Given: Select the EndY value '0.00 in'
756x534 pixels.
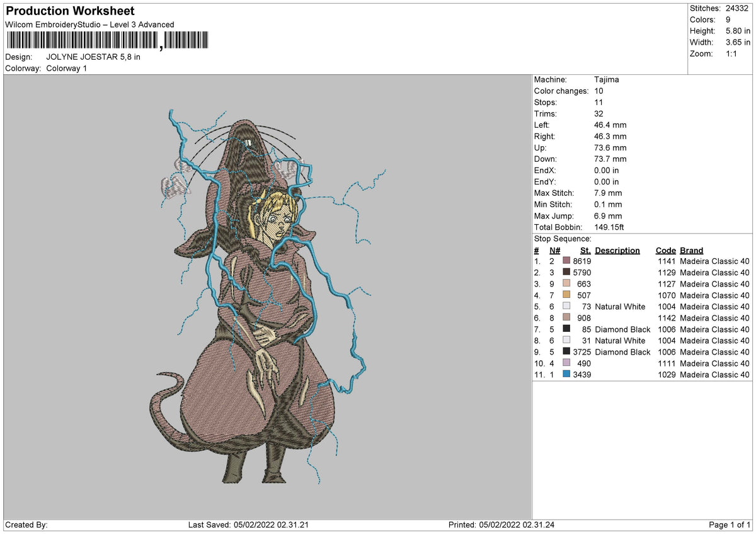Looking at the screenshot, I should tap(607, 181).
